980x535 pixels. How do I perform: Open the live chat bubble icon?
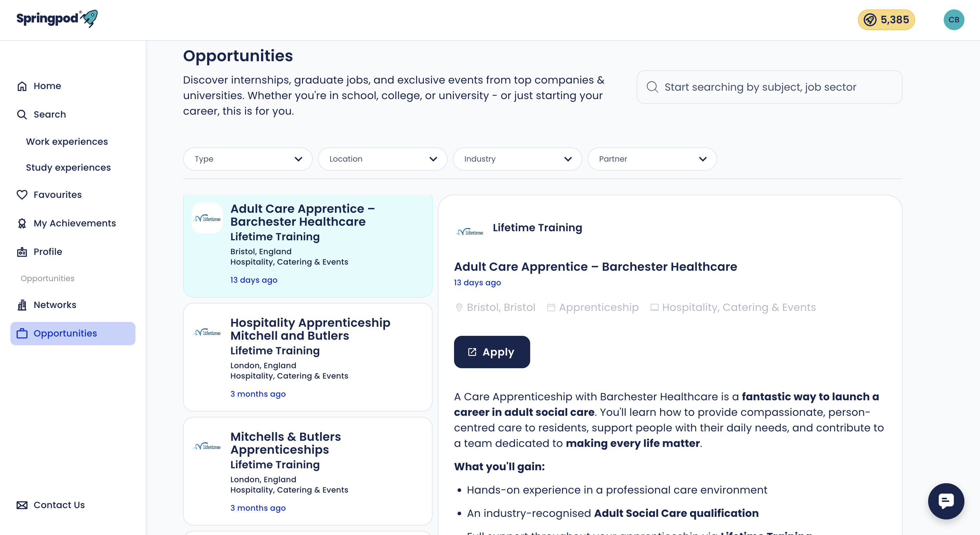pos(946,501)
